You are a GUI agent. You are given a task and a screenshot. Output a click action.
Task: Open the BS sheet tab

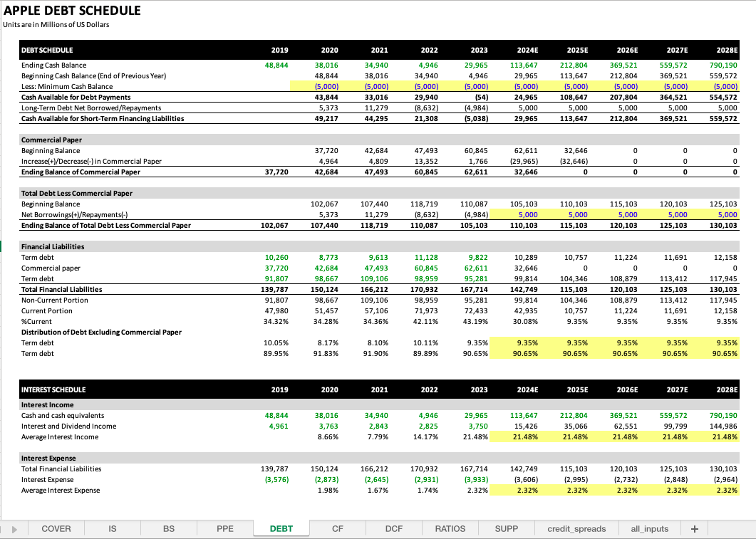pos(169,528)
